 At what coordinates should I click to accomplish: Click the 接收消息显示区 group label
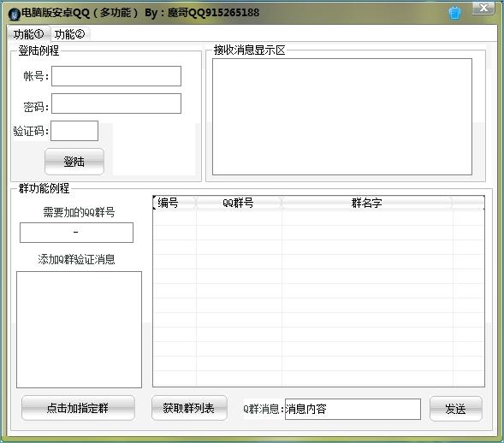(x=249, y=50)
